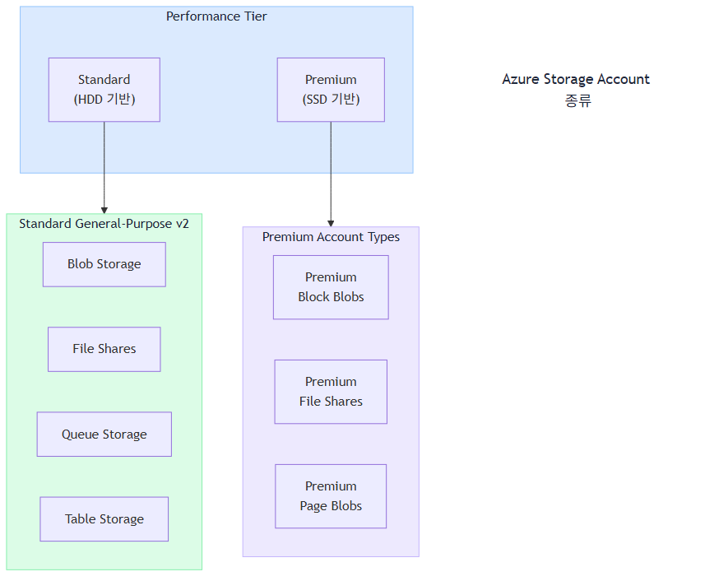728x581 pixels.
Task: Click the Premium Block Blobs node
Action: point(331,287)
